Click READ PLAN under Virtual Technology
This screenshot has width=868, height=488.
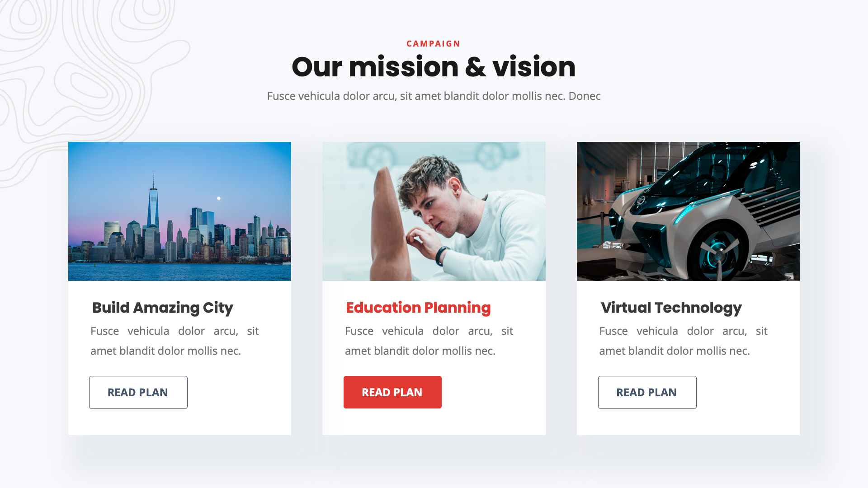[647, 392]
